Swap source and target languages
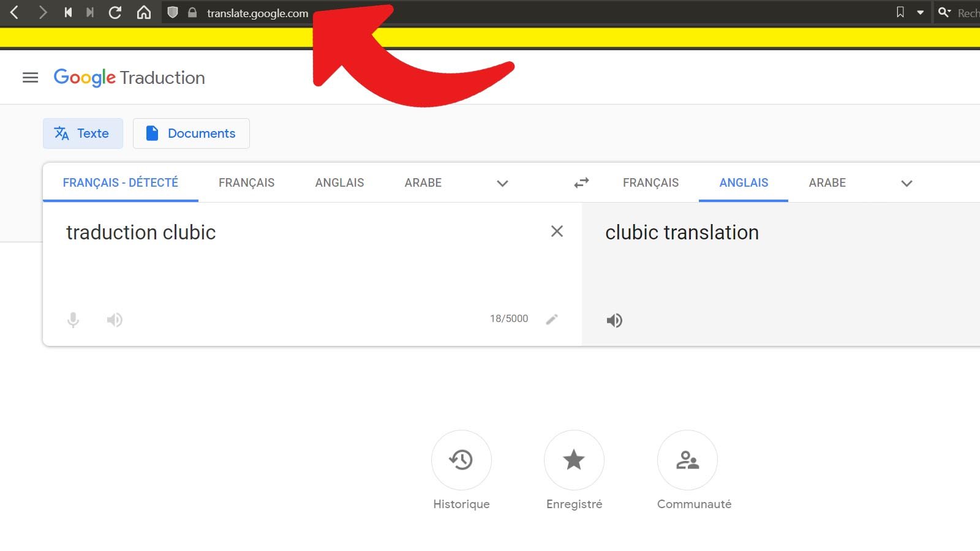 [x=581, y=182]
